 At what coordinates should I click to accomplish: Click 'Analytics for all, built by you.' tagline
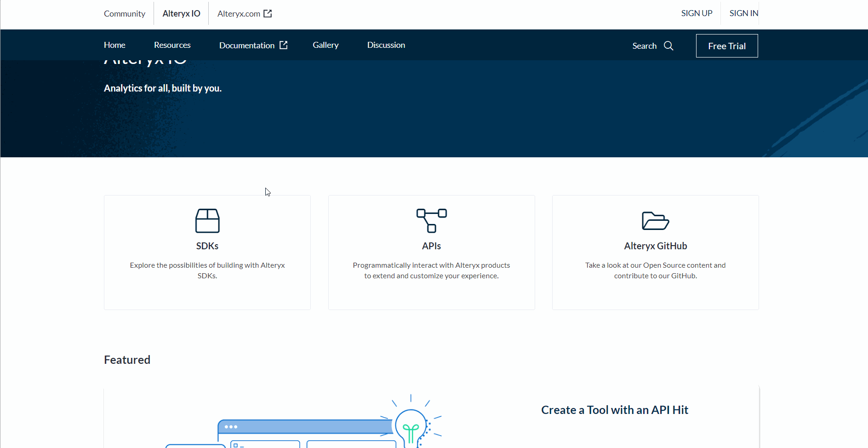tap(163, 88)
